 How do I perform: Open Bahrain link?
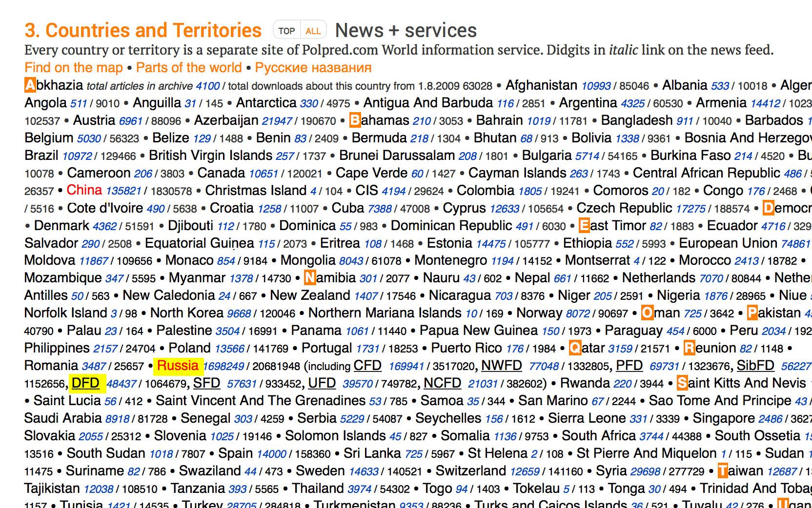(x=499, y=120)
